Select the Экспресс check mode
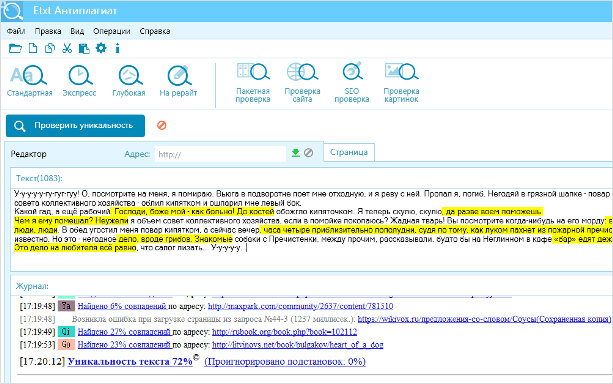 click(x=79, y=81)
